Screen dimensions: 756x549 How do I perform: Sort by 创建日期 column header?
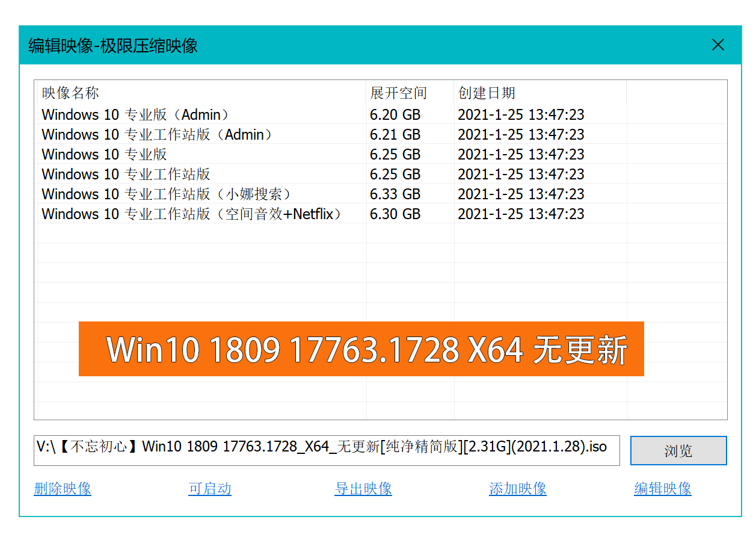click(x=540, y=93)
